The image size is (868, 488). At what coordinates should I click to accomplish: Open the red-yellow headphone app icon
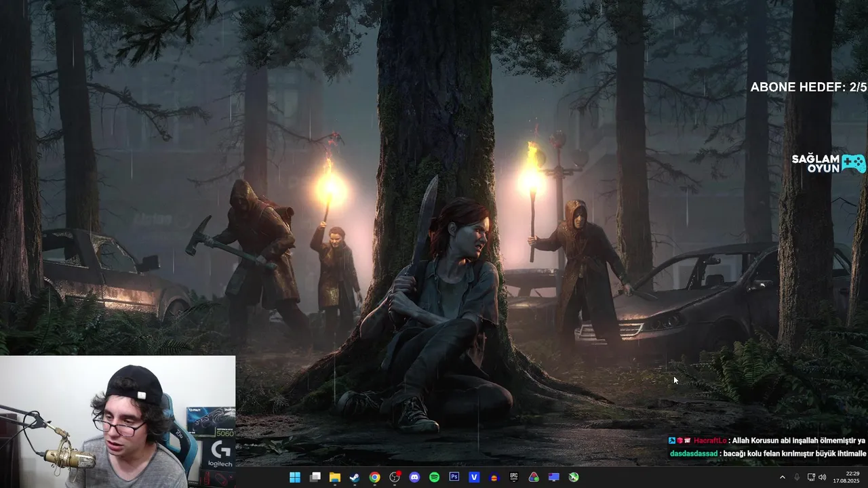[494, 477]
